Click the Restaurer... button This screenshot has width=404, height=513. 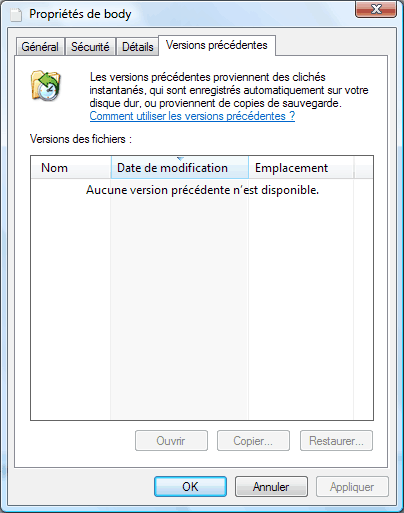pyautogui.click(x=336, y=441)
